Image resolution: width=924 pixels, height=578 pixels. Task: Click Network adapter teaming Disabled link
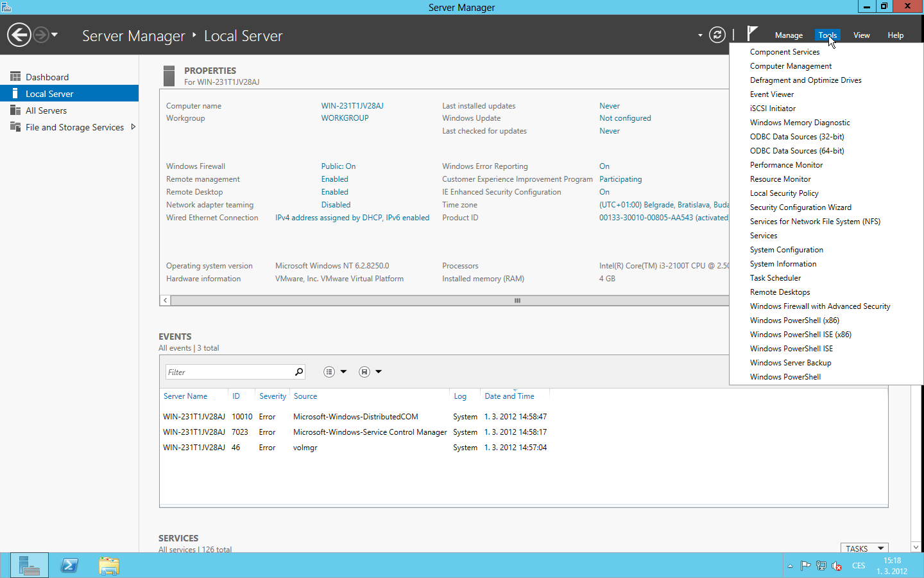click(x=336, y=205)
